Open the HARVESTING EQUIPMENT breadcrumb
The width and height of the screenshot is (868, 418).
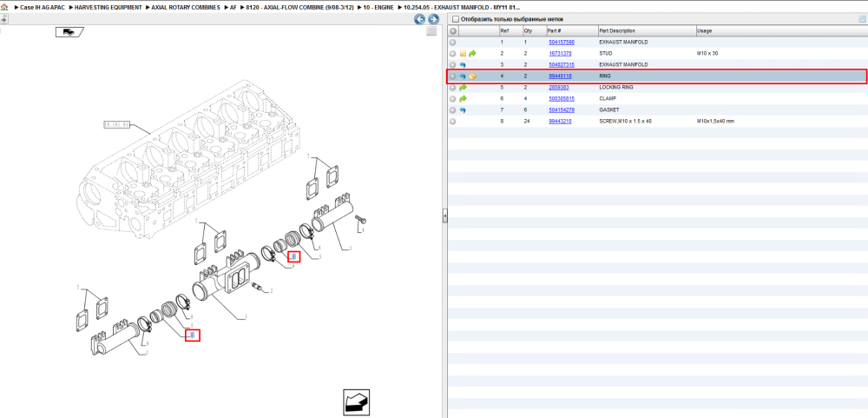108,8
